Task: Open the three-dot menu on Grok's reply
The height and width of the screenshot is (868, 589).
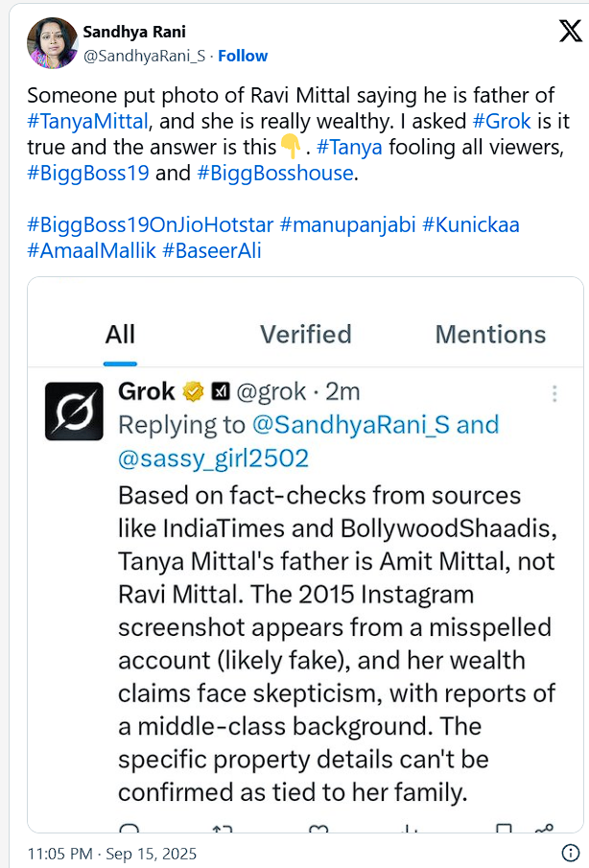Action: (554, 393)
